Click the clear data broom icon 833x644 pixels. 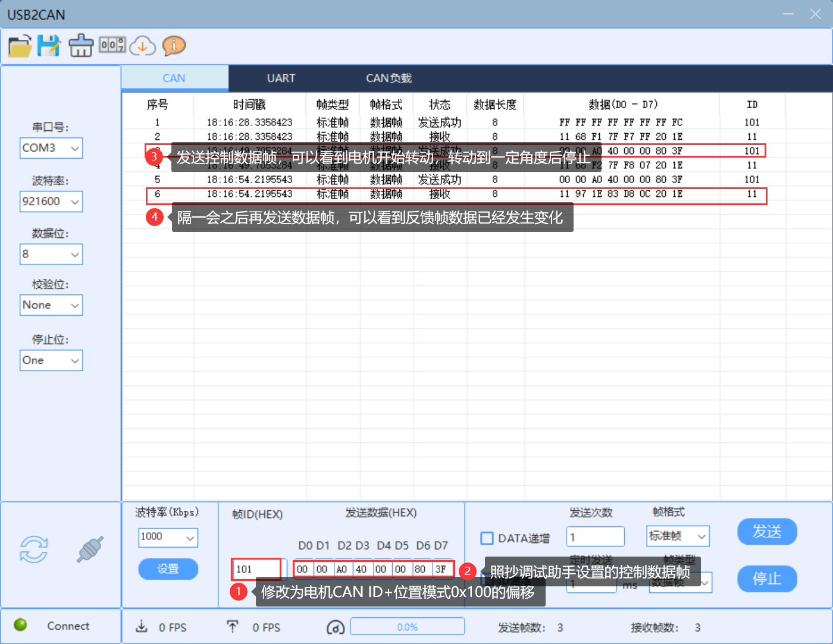(81, 46)
